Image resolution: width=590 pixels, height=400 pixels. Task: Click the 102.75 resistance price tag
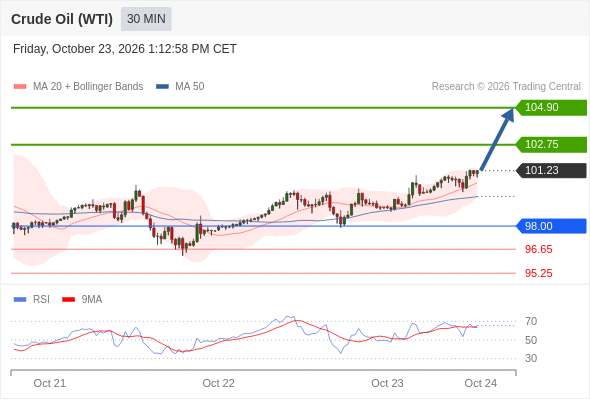point(551,144)
